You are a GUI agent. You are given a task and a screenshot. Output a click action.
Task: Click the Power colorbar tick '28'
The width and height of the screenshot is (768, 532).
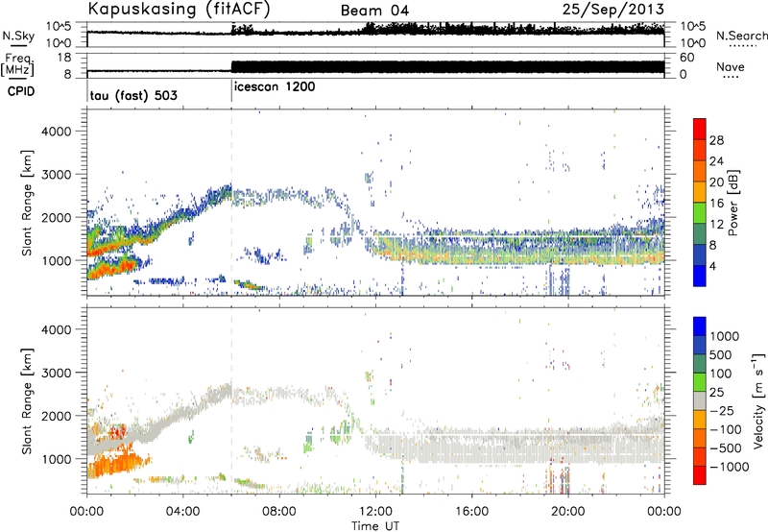click(x=716, y=140)
